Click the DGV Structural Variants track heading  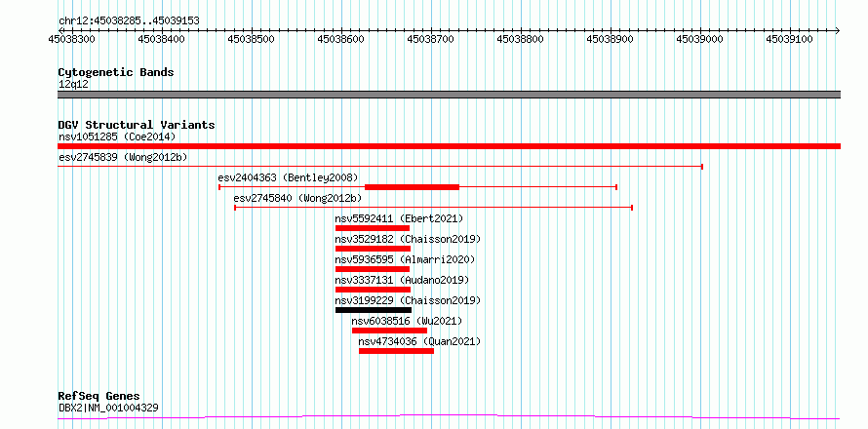pyautogui.click(x=137, y=125)
